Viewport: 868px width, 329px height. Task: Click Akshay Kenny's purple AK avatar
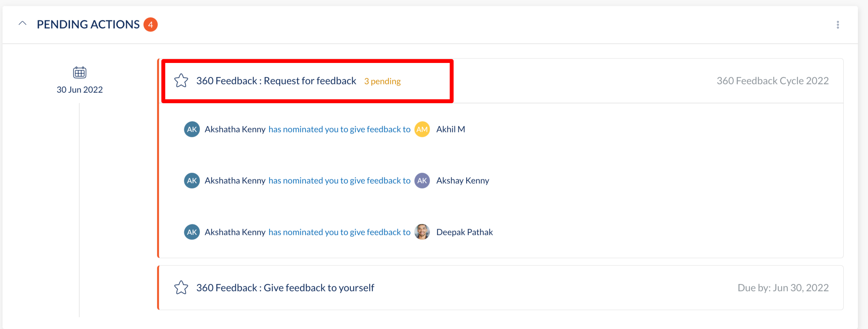click(x=422, y=180)
